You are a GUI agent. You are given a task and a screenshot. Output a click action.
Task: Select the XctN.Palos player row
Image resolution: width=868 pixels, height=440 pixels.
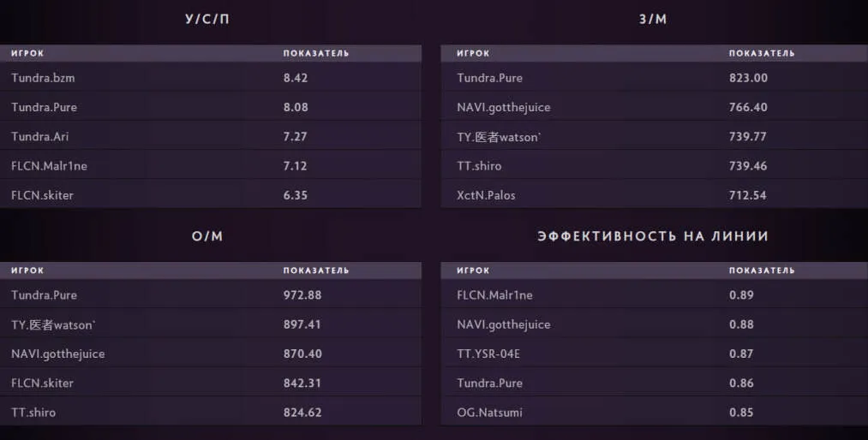[x=486, y=195]
